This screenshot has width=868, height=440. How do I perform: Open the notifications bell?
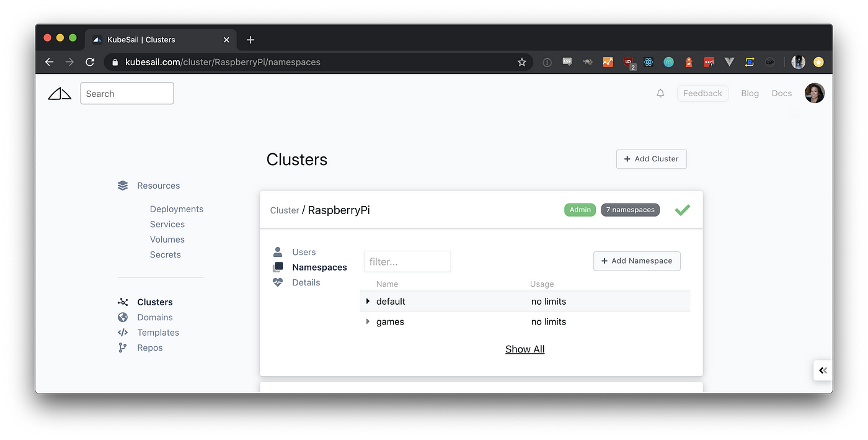(x=660, y=93)
